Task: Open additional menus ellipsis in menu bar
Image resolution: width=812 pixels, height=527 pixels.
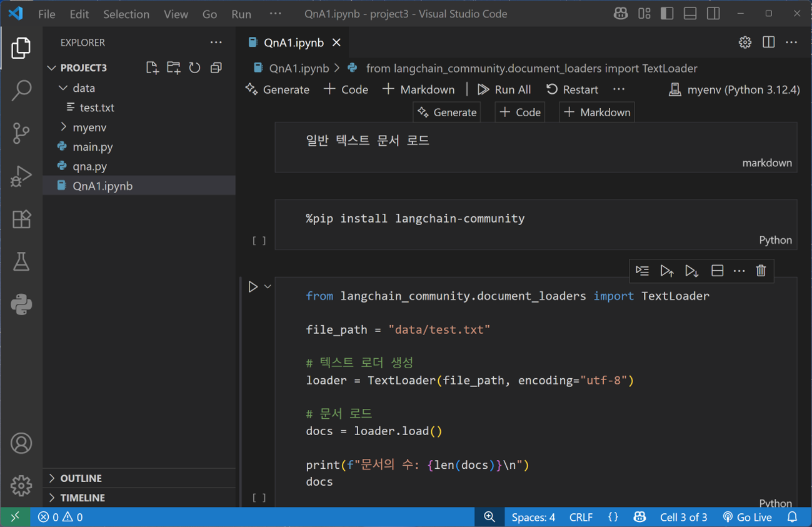Action: (275, 14)
